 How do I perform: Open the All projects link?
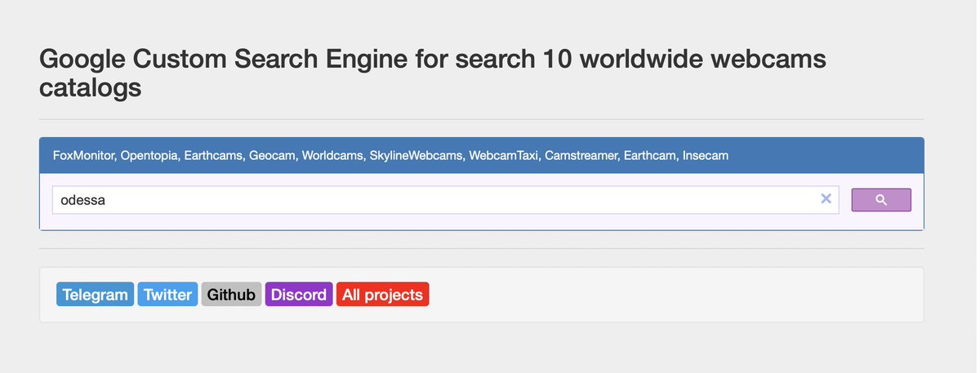click(x=382, y=295)
